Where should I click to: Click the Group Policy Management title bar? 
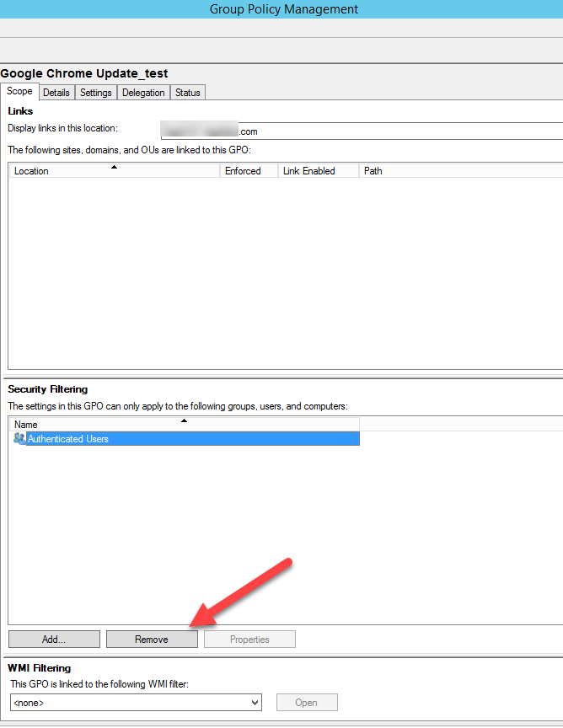point(281,9)
